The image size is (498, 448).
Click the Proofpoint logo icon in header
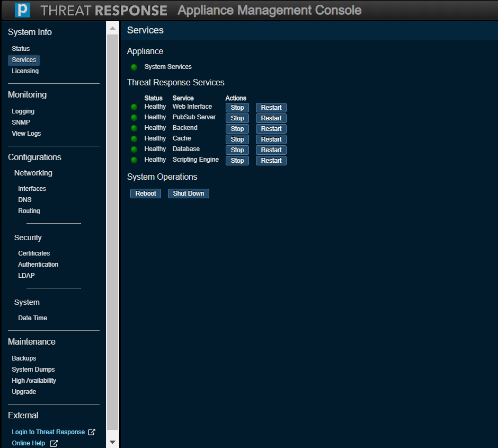23,10
